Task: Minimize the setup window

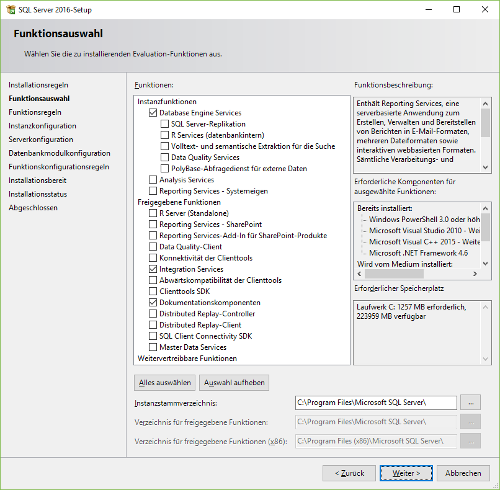Action: coord(429,9)
